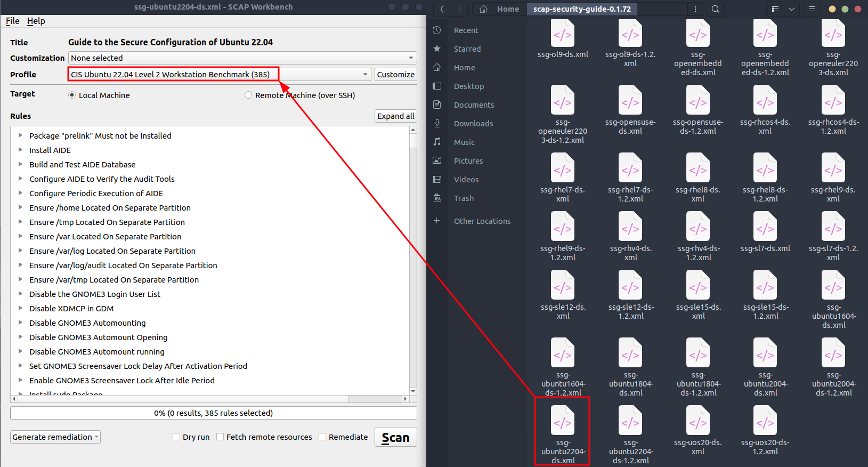Screen dimensions: 868x467
Task: Open the Help menu
Action: [x=36, y=21]
